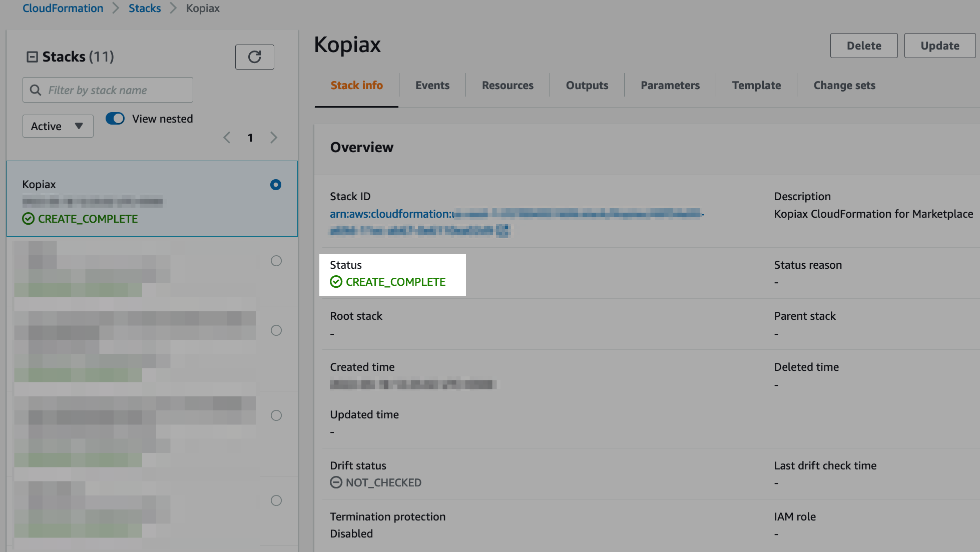Screen dimensions: 980x552
Task: Click the green check icon in Status
Action: pos(336,282)
